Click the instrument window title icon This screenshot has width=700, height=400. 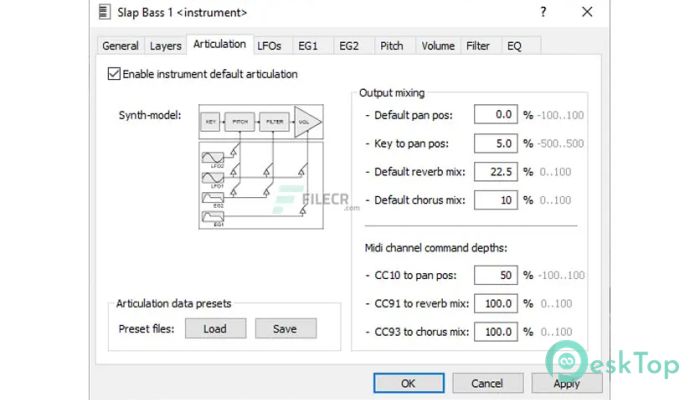click(104, 12)
